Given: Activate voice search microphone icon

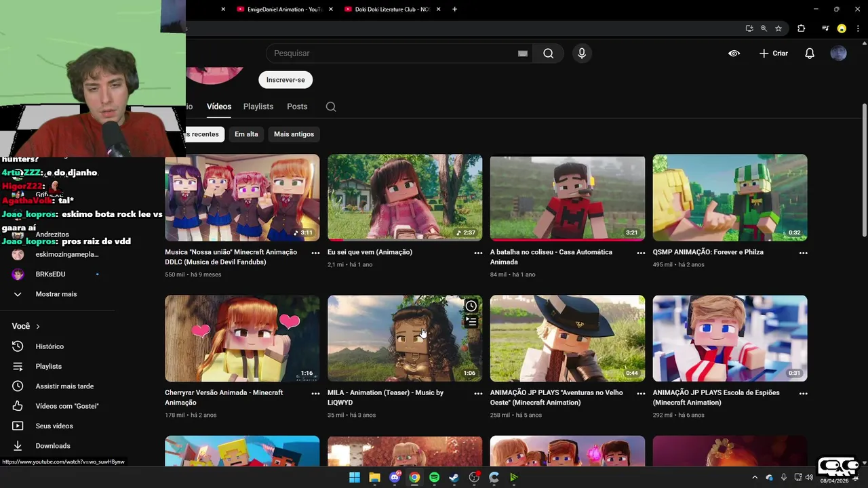Looking at the screenshot, I should (582, 54).
